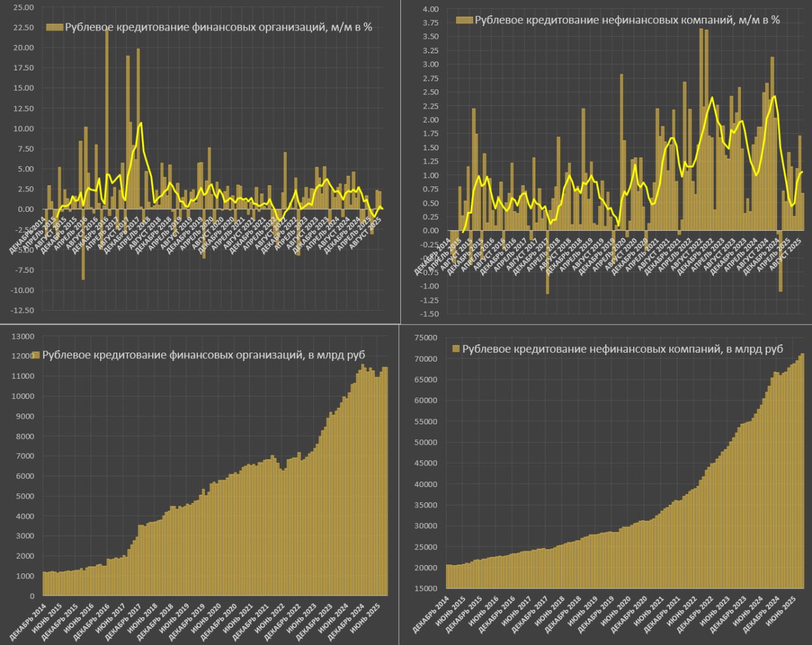
Task: Click the -12.50 y-axis label
Action: coord(22,311)
